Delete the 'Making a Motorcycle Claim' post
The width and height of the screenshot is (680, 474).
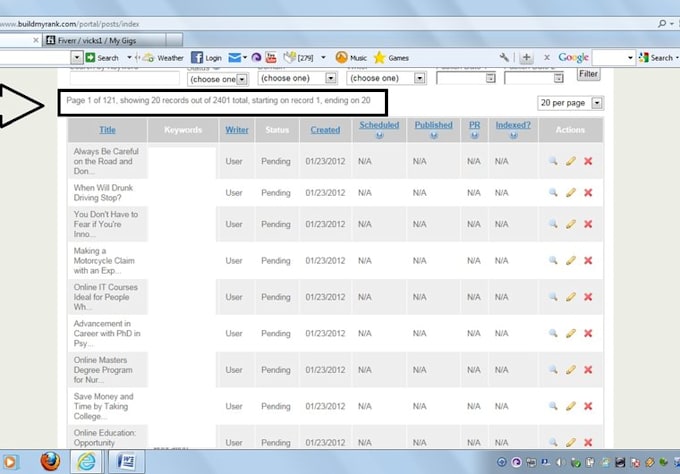pyautogui.click(x=588, y=261)
